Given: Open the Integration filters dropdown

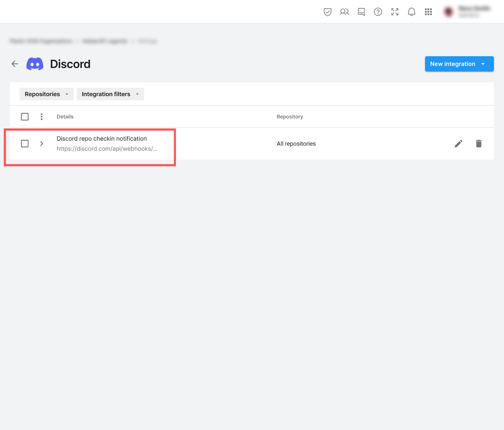Looking at the screenshot, I should [110, 94].
